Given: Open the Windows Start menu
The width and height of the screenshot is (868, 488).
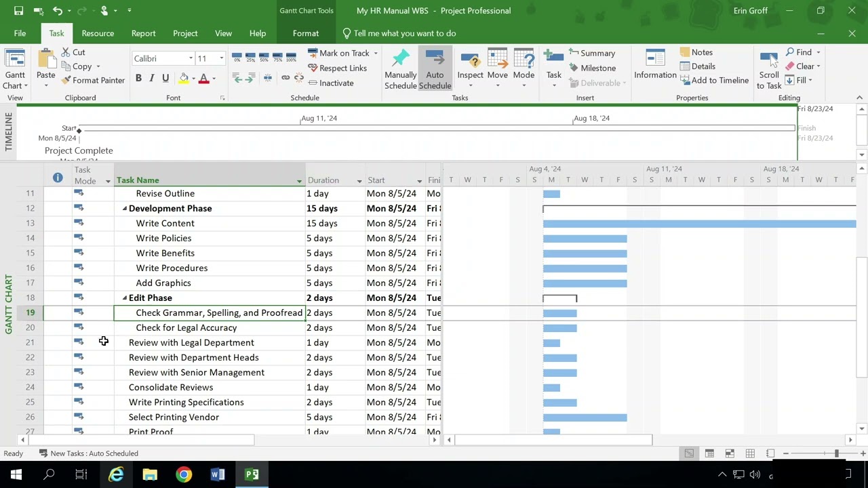Looking at the screenshot, I should tap(16, 474).
